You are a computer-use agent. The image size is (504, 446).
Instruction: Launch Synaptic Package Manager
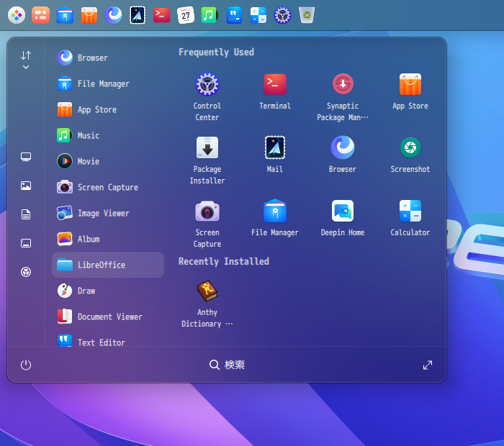pyautogui.click(x=343, y=85)
